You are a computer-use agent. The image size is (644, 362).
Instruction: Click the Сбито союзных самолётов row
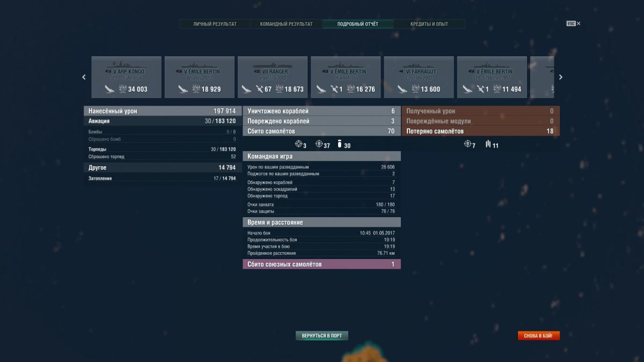pos(321,264)
